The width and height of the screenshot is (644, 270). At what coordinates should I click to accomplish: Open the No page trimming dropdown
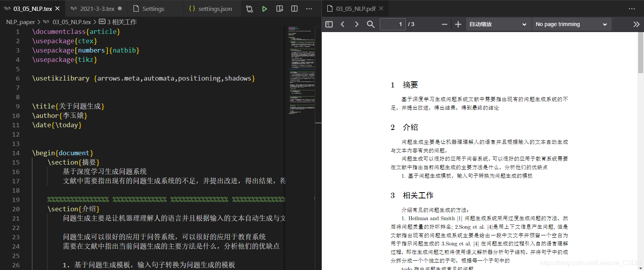571,24
